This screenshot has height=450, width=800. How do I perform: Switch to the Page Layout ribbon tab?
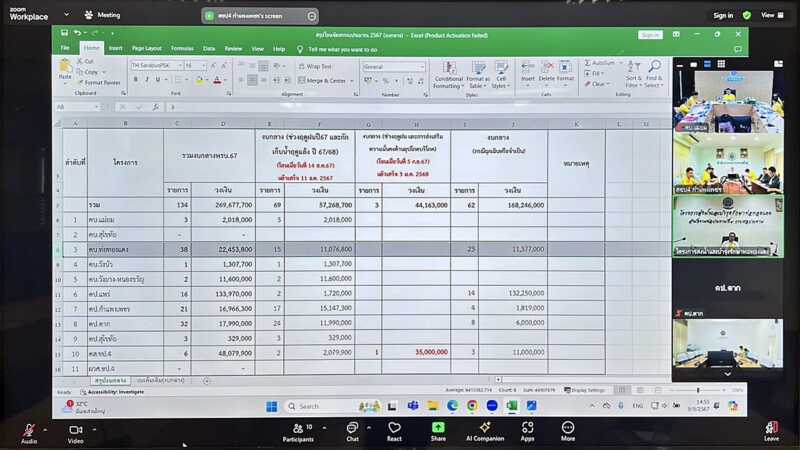pos(147,48)
